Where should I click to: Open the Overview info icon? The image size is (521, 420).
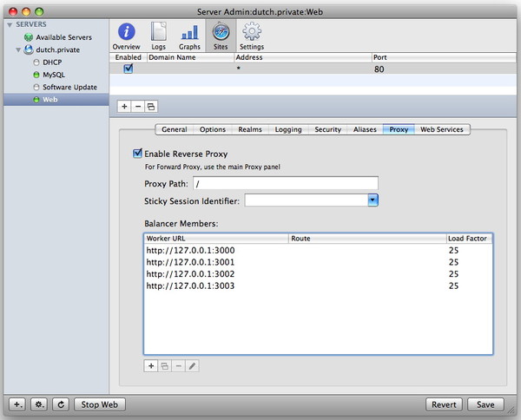coord(126,32)
